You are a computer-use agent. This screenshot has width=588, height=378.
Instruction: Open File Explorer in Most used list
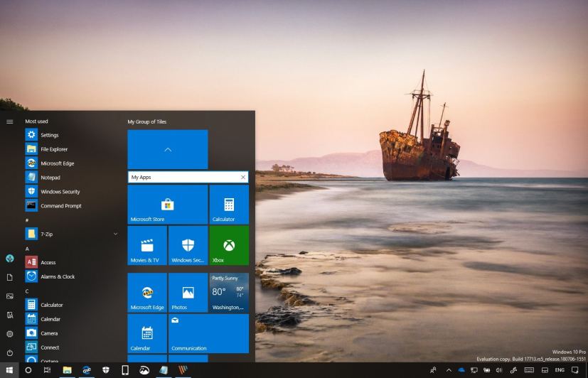point(71,149)
